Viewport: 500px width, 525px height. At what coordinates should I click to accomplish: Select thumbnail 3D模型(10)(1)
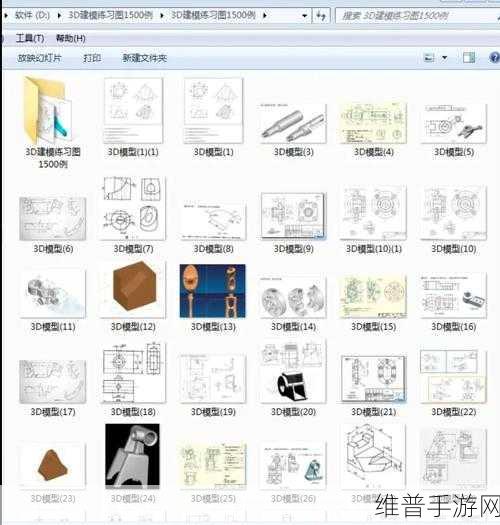click(373, 213)
